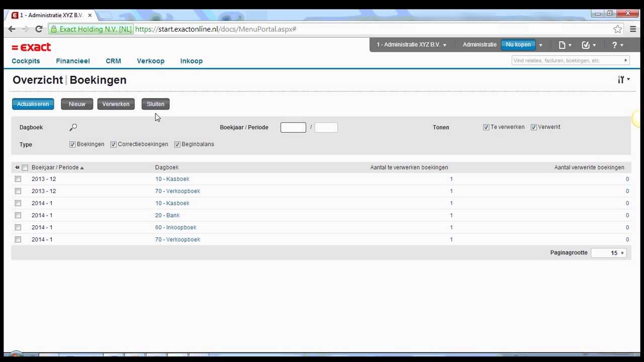Screen dimensions: 644x362
Task: Focus the Periode input field
Action: point(326,127)
